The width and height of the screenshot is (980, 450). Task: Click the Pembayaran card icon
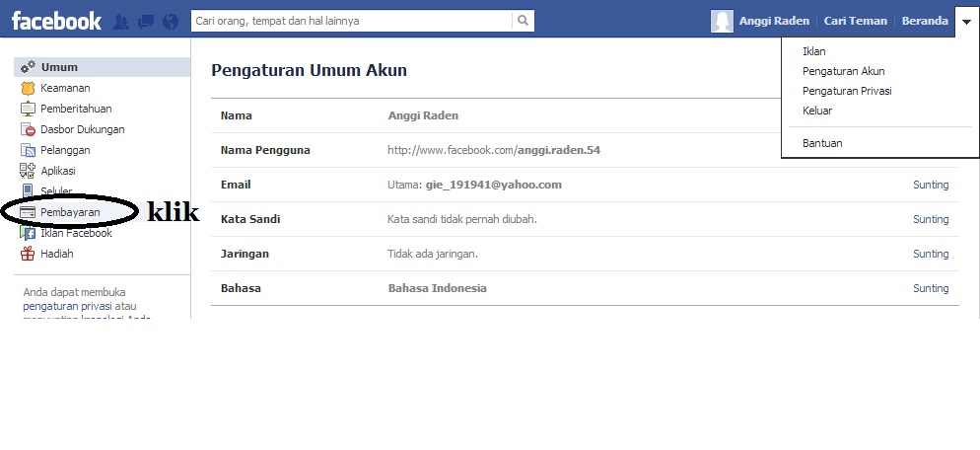pos(28,213)
